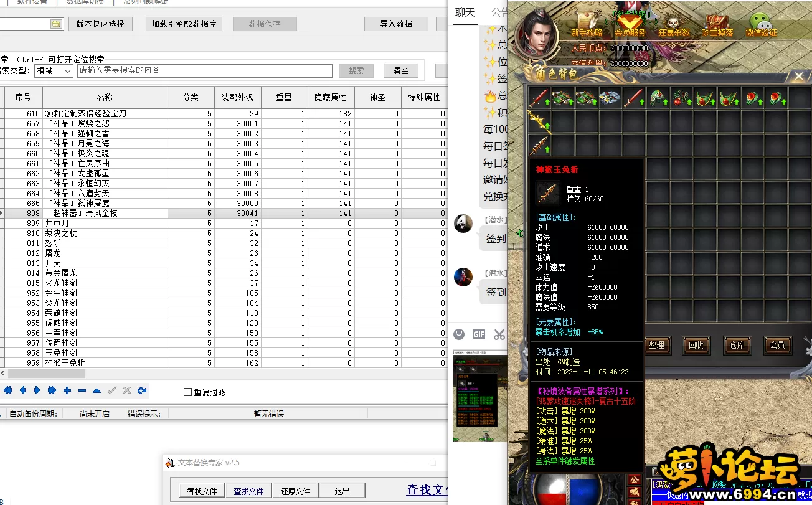Image resolution: width=812 pixels, height=505 pixels.
Task: Click search content input field
Action: point(205,71)
